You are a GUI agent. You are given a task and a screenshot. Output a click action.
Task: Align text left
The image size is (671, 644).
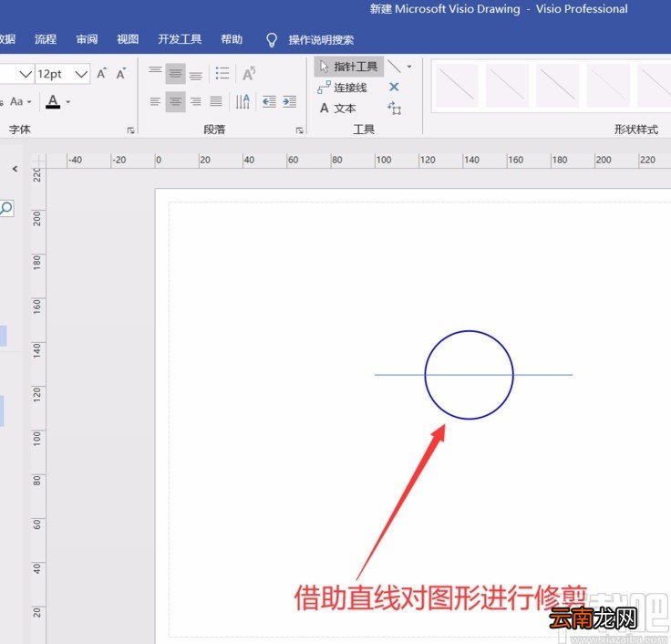click(155, 101)
